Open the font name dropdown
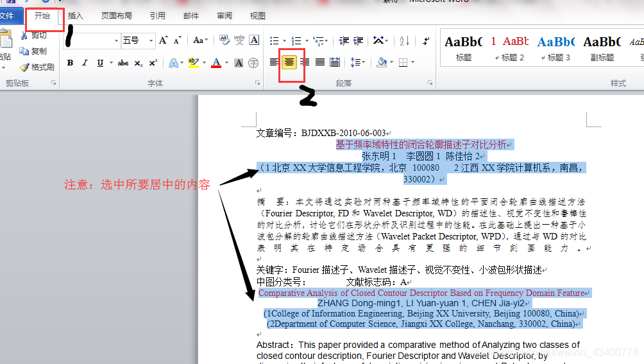Image resolution: width=644 pixels, height=364 pixels. 116,40
